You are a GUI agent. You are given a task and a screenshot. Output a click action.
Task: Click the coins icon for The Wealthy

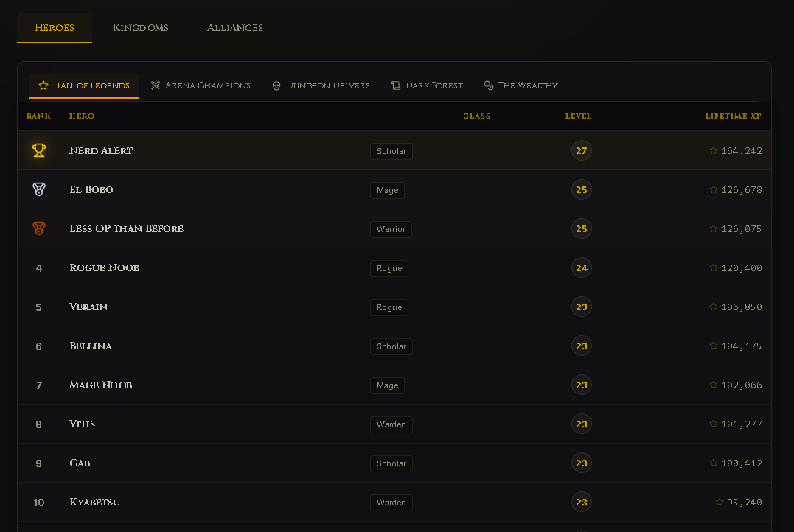[x=489, y=85]
